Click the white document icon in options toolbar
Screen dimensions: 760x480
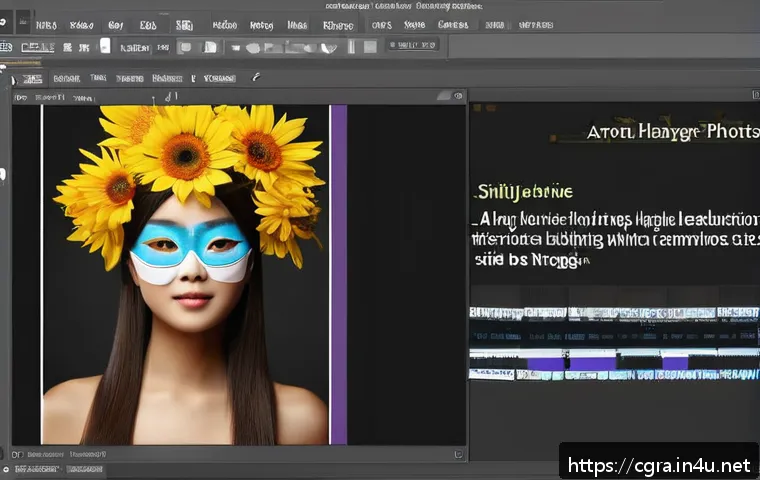[x=105, y=46]
